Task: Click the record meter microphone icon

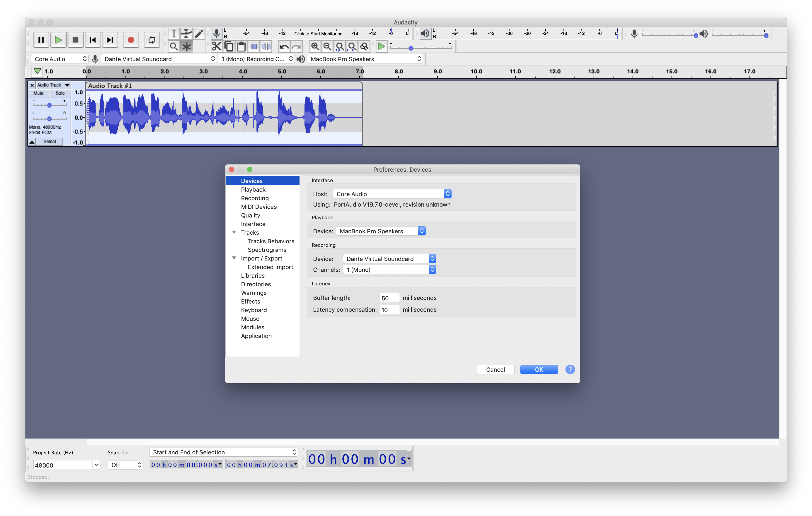Action: click(217, 33)
